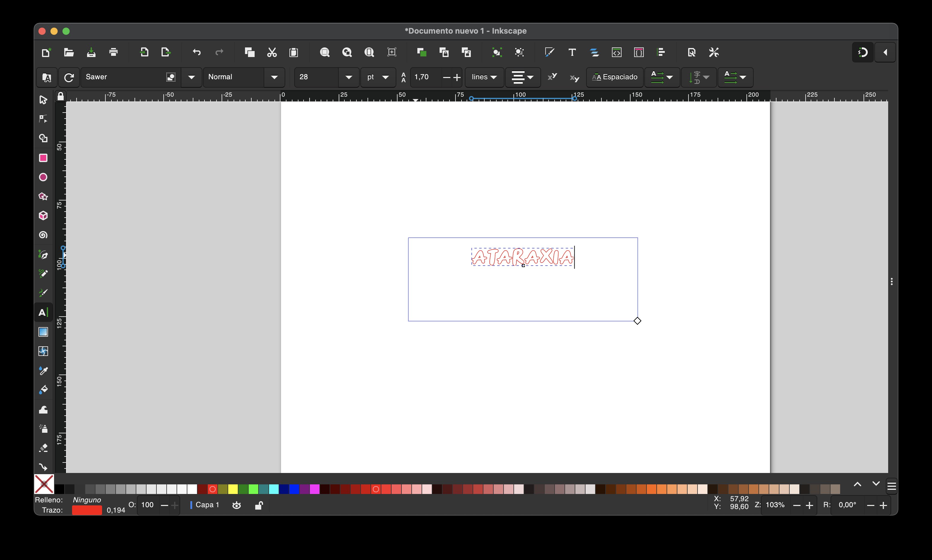Increase line spacing with plus button
The height and width of the screenshot is (560, 932).
click(x=457, y=77)
